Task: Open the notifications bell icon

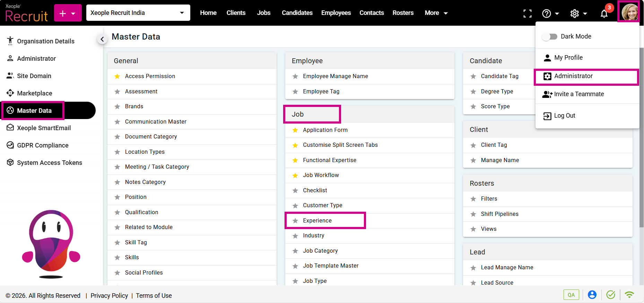Action: tap(604, 14)
